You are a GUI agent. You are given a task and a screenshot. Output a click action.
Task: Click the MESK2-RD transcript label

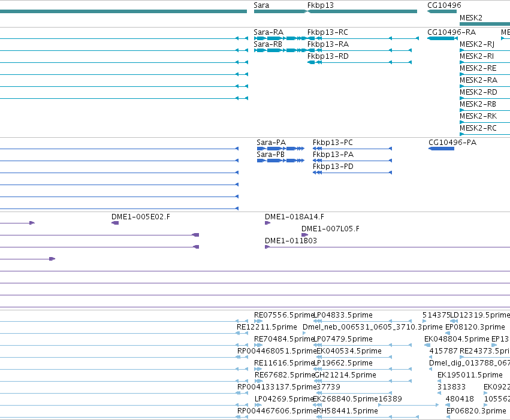coord(478,92)
